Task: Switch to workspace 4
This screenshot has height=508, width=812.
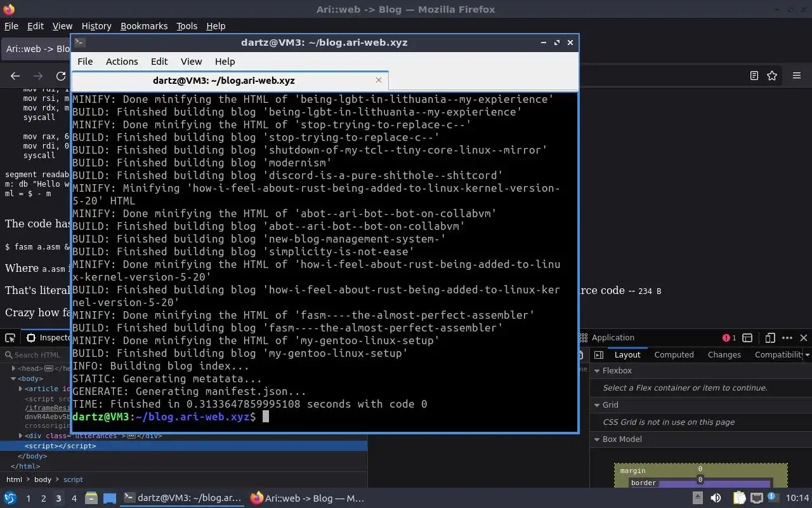Action: point(74,498)
